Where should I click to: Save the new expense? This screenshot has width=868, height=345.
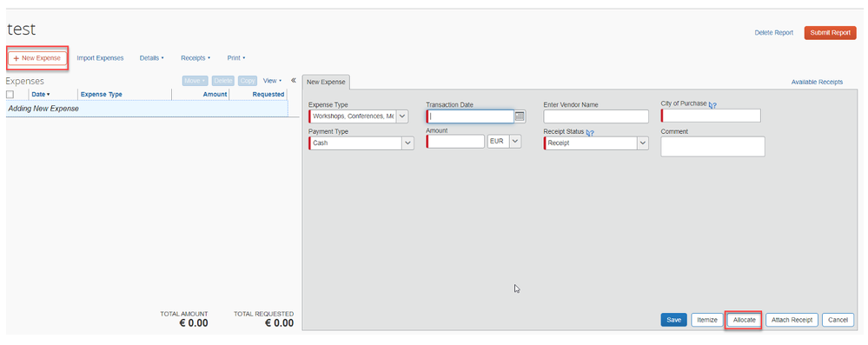tap(673, 320)
